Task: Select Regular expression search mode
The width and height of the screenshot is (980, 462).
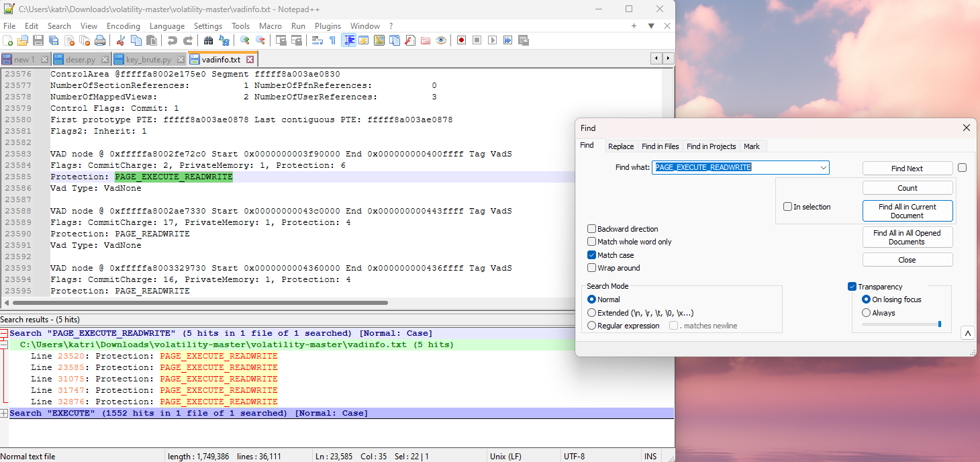Action: coord(592,325)
